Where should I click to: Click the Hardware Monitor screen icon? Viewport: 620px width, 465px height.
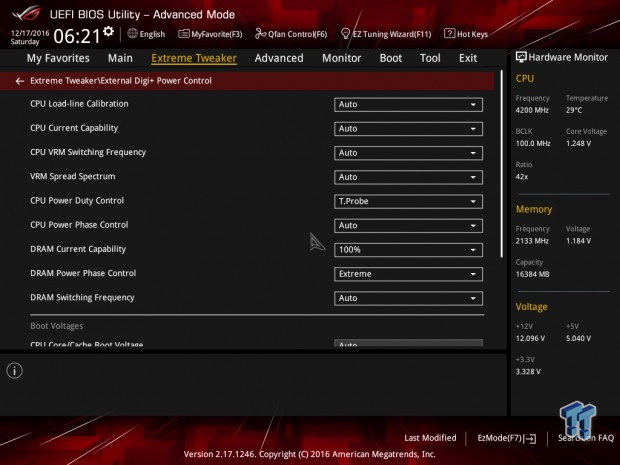(521, 57)
